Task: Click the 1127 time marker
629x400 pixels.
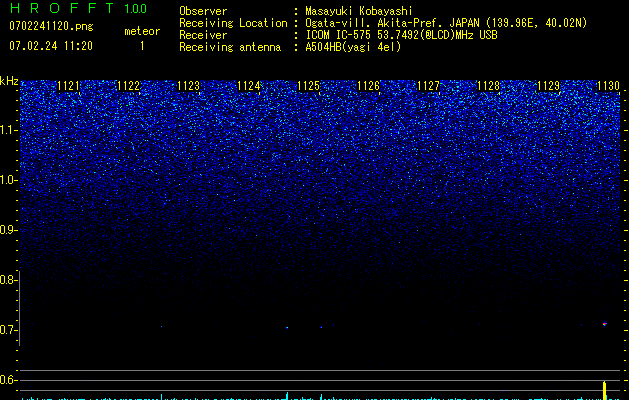Action: click(428, 86)
